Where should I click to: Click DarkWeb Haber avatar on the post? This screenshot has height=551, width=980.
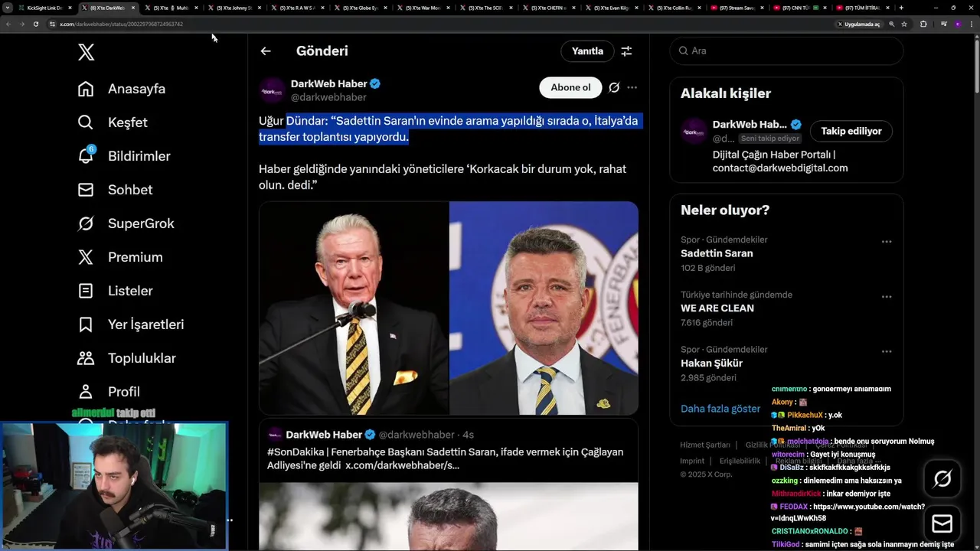(272, 90)
